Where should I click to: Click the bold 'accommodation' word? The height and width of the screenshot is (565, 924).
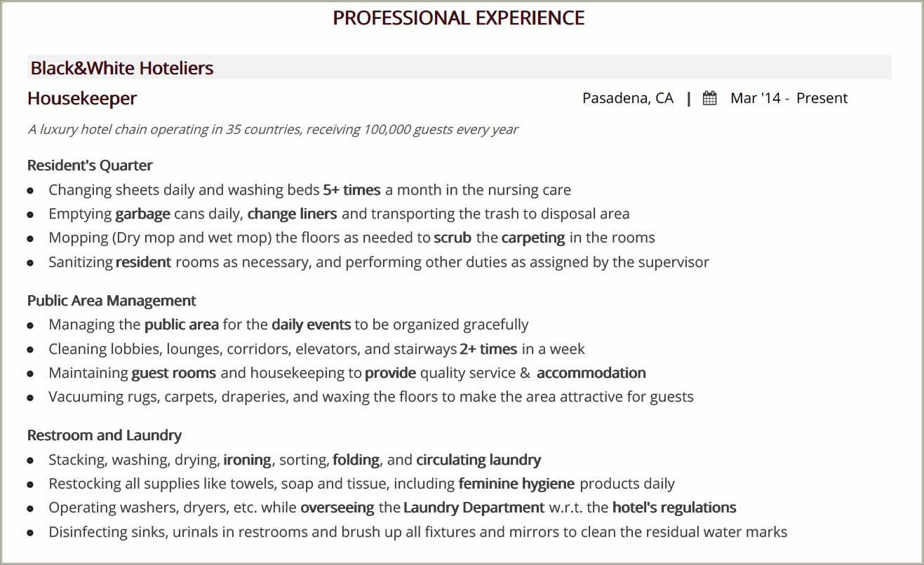point(591,373)
